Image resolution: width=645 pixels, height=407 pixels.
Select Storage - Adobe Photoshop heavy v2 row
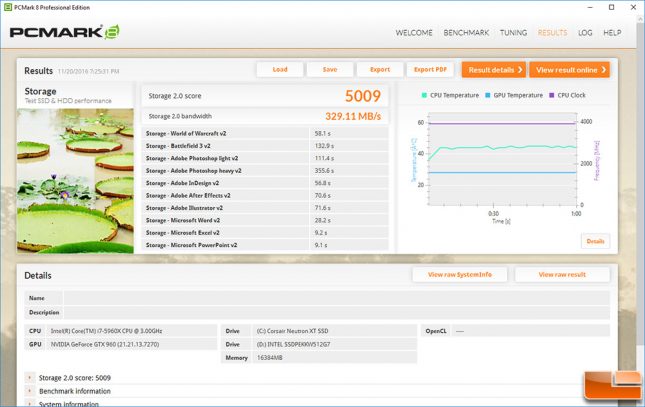[x=265, y=170]
